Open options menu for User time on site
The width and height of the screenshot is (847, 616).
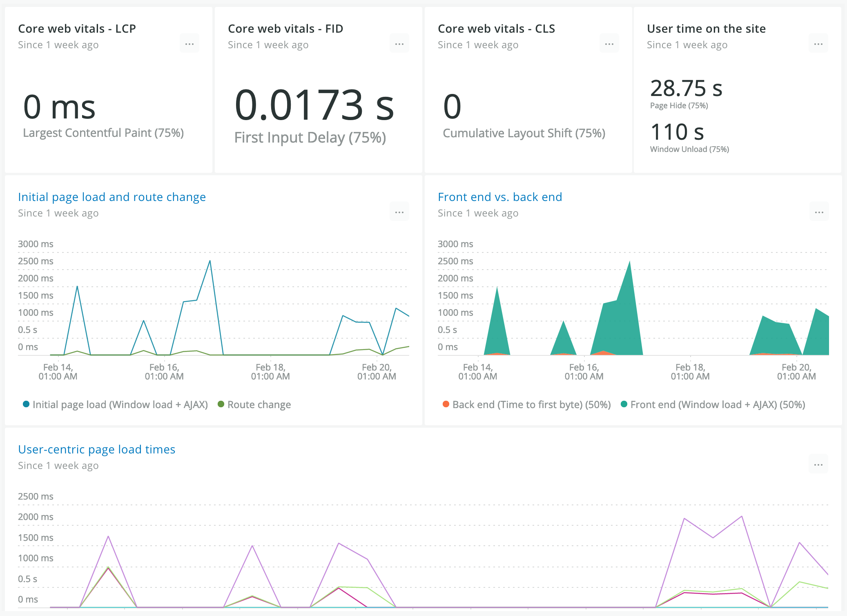[x=818, y=44]
